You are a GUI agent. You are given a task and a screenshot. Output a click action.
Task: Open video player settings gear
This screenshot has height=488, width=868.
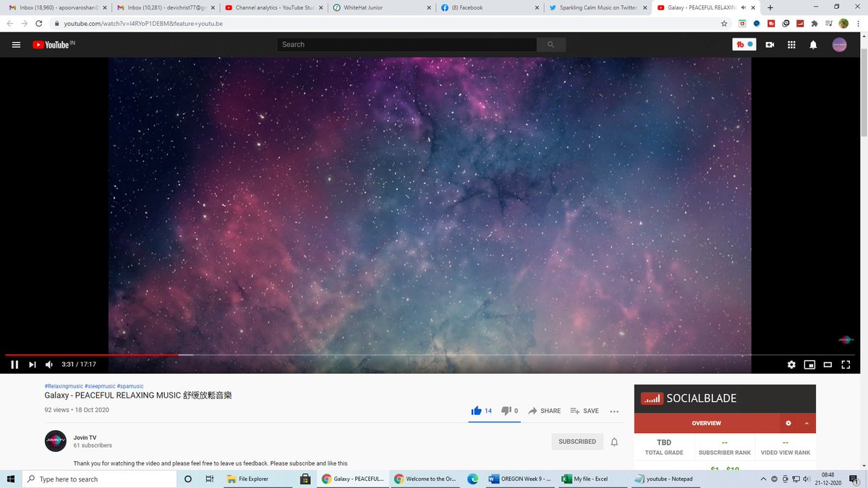pyautogui.click(x=791, y=364)
